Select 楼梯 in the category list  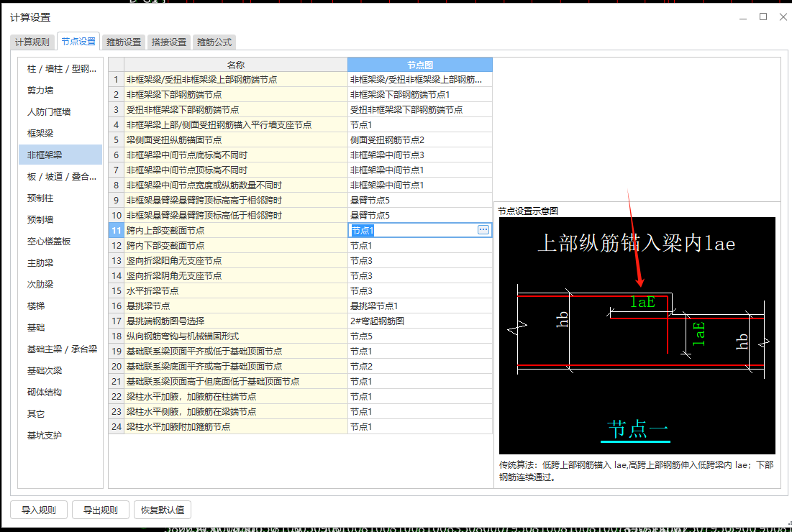(x=60, y=306)
